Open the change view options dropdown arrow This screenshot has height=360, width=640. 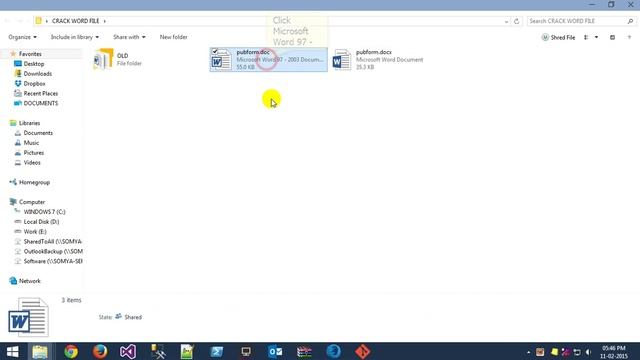point(596,38)
